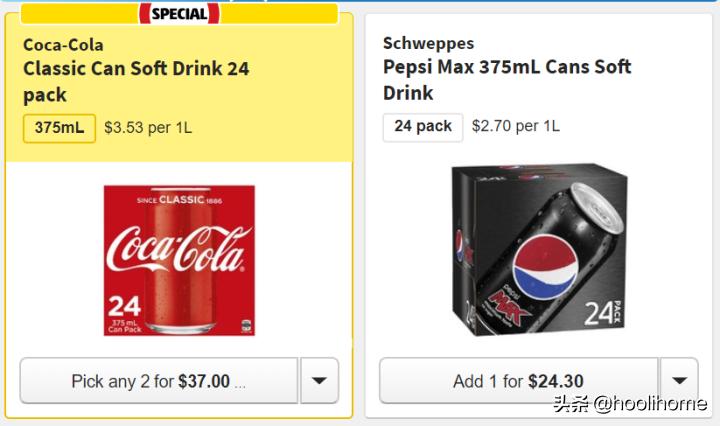Click the Coca-Cola script logo on the pack
720x426 pixels.
[x=179, y=250]
